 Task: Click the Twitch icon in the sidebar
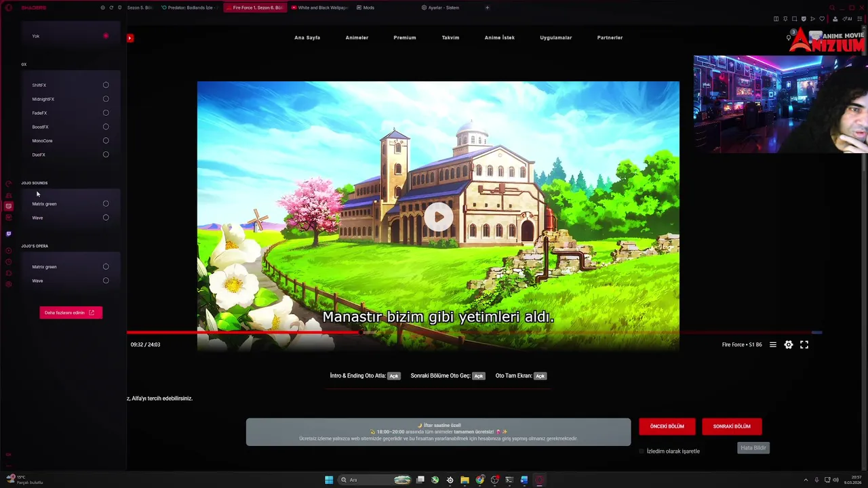[x=8, y=234]
